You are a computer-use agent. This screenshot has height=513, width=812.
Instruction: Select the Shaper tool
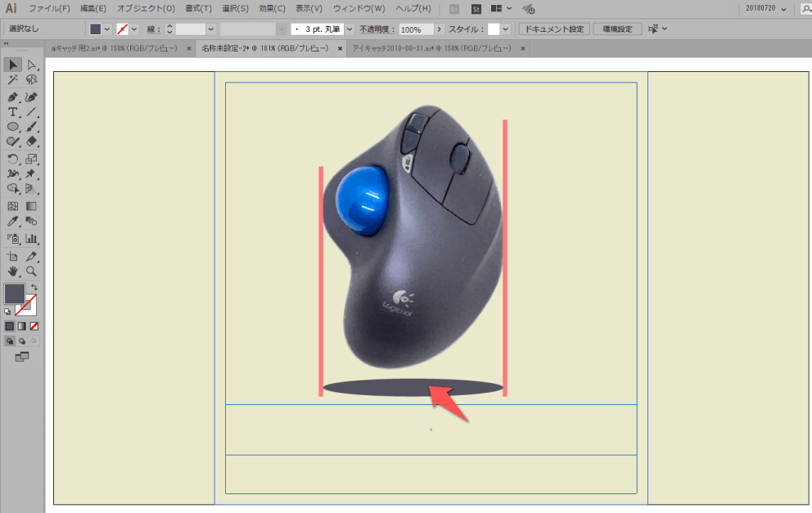13,142
